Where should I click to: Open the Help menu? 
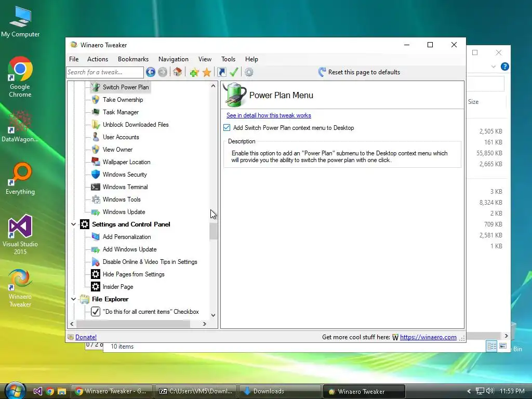pos(251,59)
